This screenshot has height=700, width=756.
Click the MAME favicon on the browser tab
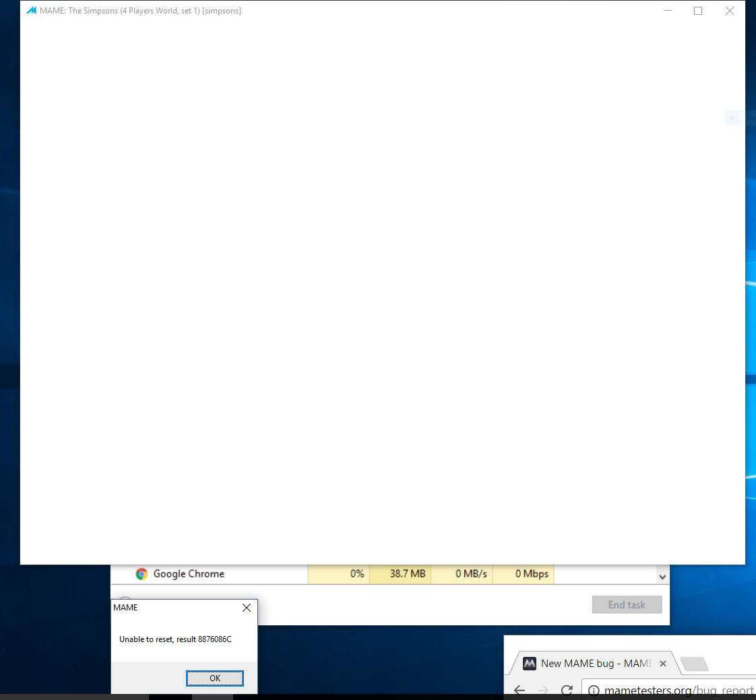click(530, 664)
